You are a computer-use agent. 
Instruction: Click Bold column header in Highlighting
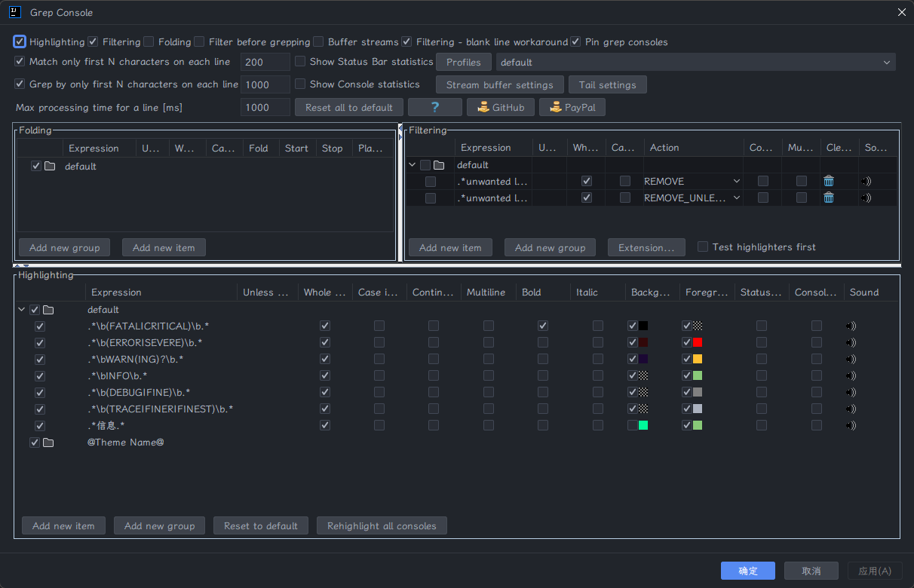[532, 292]
